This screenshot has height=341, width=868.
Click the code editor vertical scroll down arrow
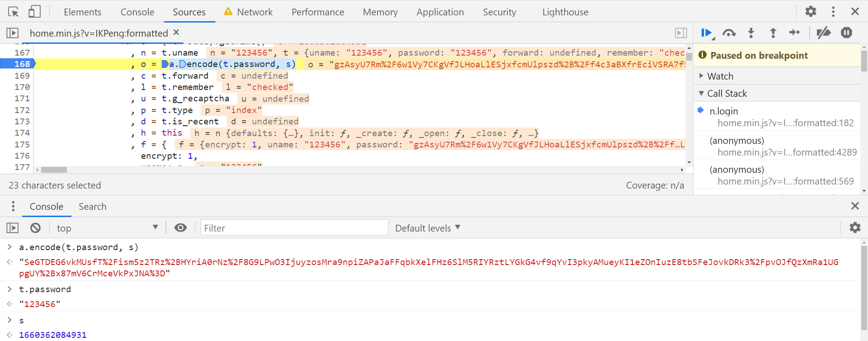[x=689, y=162]
